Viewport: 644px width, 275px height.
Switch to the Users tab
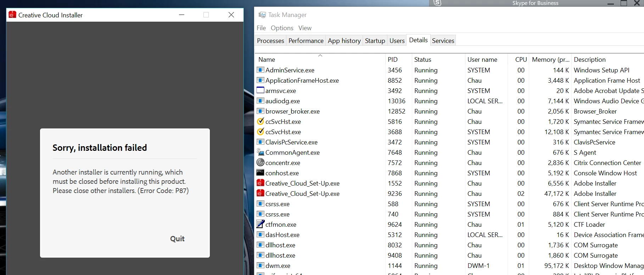pyautogui.click(x=397, y=41)
